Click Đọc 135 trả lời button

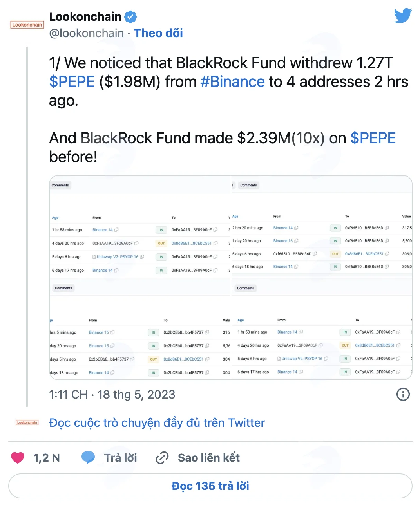210,486
